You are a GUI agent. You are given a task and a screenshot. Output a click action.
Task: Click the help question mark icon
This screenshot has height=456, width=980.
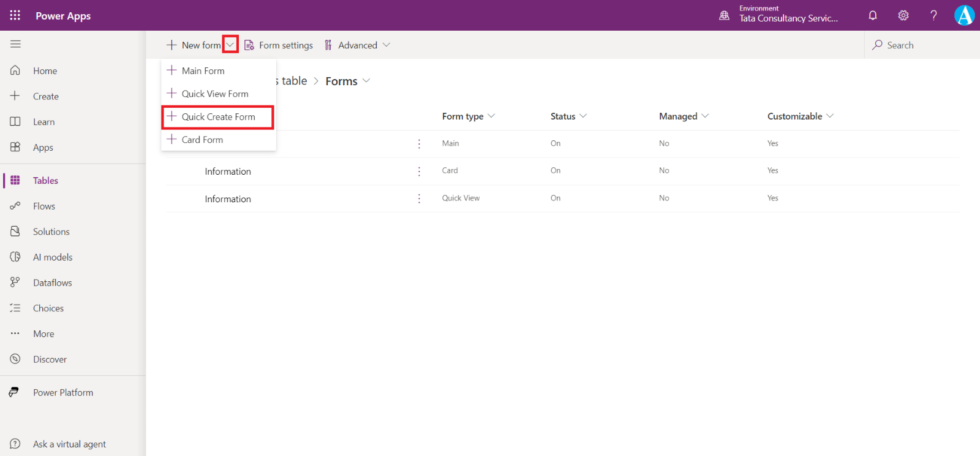pyautogui.click(x=933, y=15)
